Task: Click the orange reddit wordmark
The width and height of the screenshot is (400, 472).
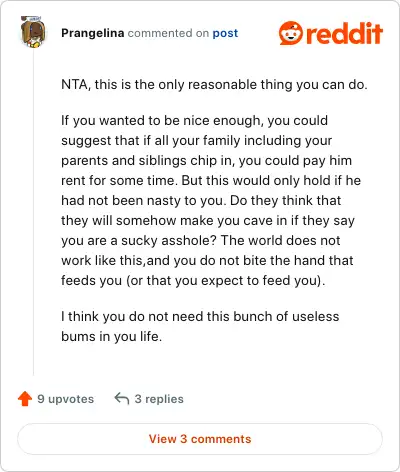Action: (x=344, y=33)
